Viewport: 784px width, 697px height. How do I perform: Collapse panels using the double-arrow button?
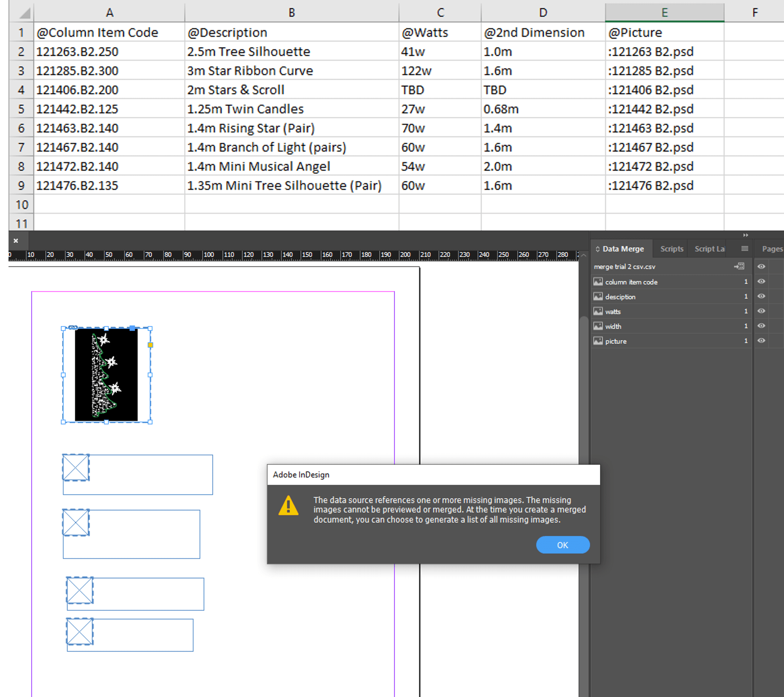745,235
